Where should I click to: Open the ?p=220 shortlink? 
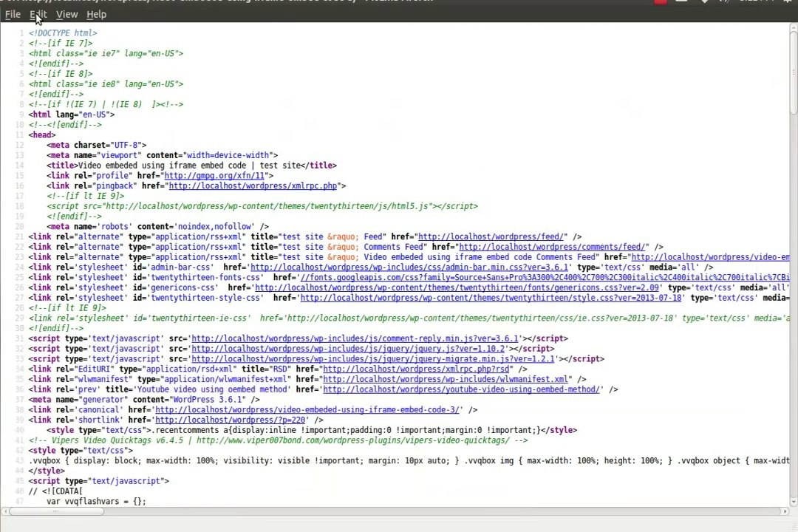click(230, 420)
